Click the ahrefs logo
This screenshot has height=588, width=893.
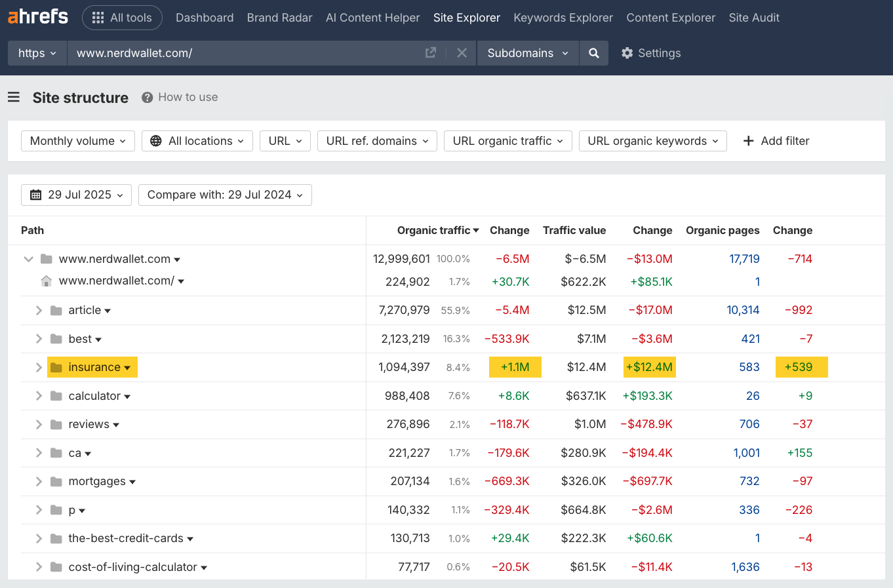pos(37,17)
